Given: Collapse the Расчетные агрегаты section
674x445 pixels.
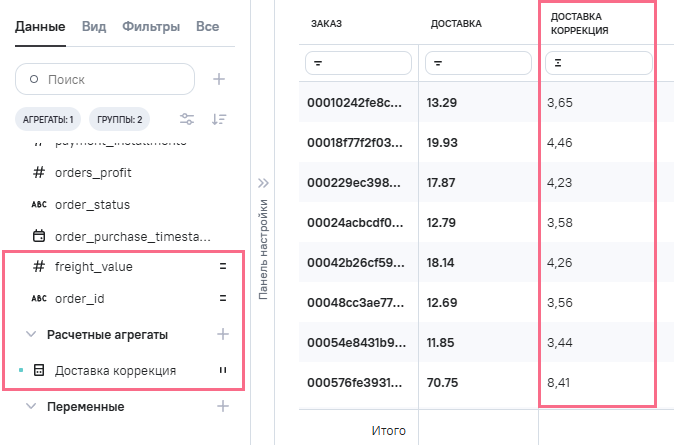Looking at the screenshot, I should [x=31, y=334].
